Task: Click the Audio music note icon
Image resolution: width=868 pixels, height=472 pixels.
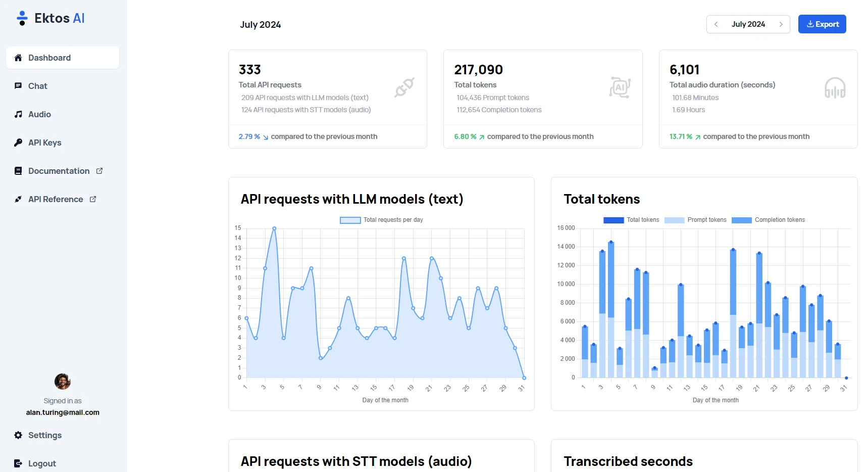Action: click(x=18, y=114)
